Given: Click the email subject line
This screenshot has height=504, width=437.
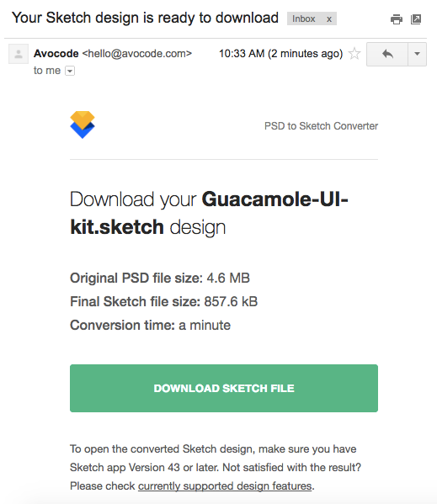Looking at the screenshot, I should point(145,18).
